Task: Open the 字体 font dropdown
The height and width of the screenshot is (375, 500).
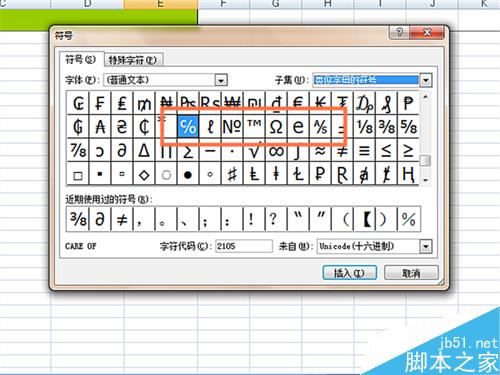Action: pyautogui.click(x=221, y=80)
